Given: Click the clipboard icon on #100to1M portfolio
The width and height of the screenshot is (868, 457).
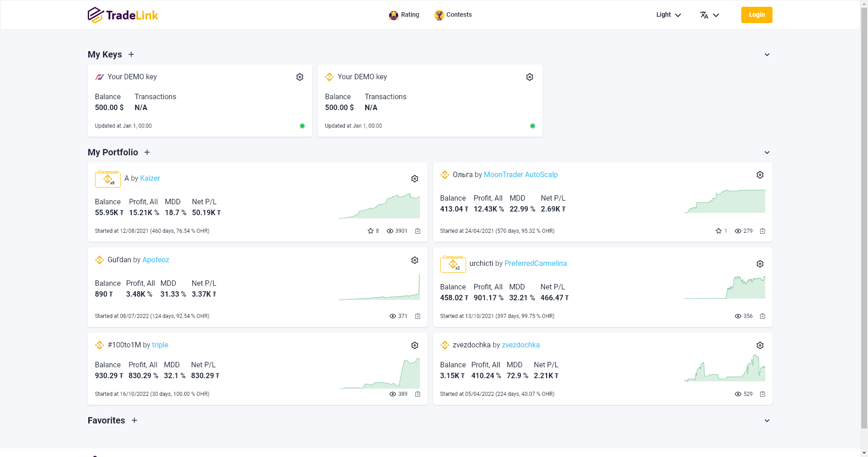Looking at the screenshot, I should (x=418, y=394).
